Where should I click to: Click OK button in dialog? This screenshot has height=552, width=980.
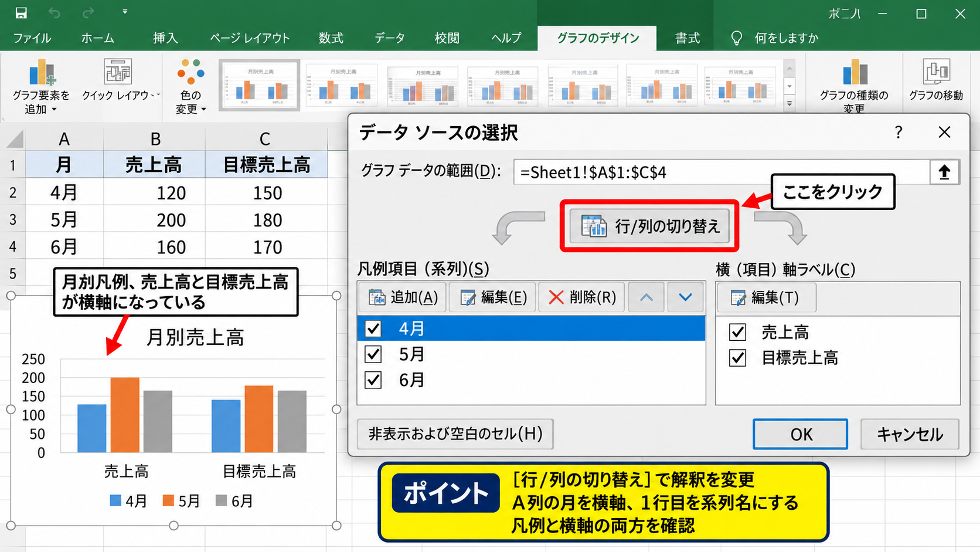[801, 434]
